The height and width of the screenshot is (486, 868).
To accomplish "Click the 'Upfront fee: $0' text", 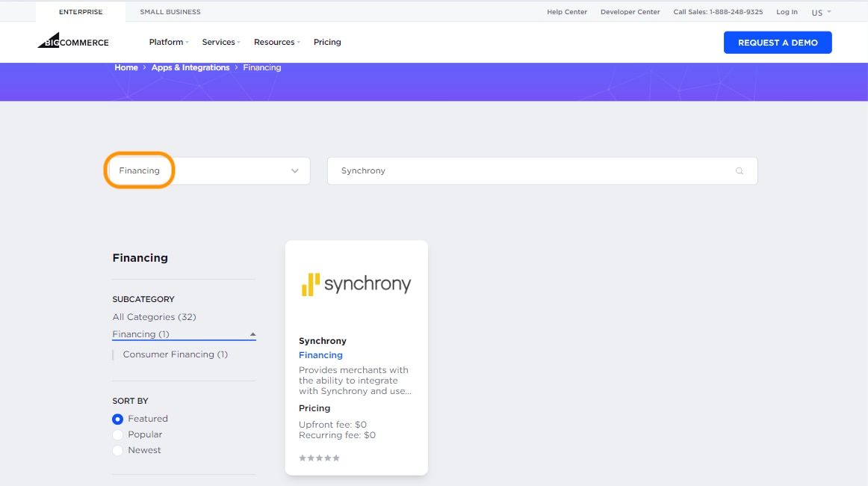I will coord(332,425).
